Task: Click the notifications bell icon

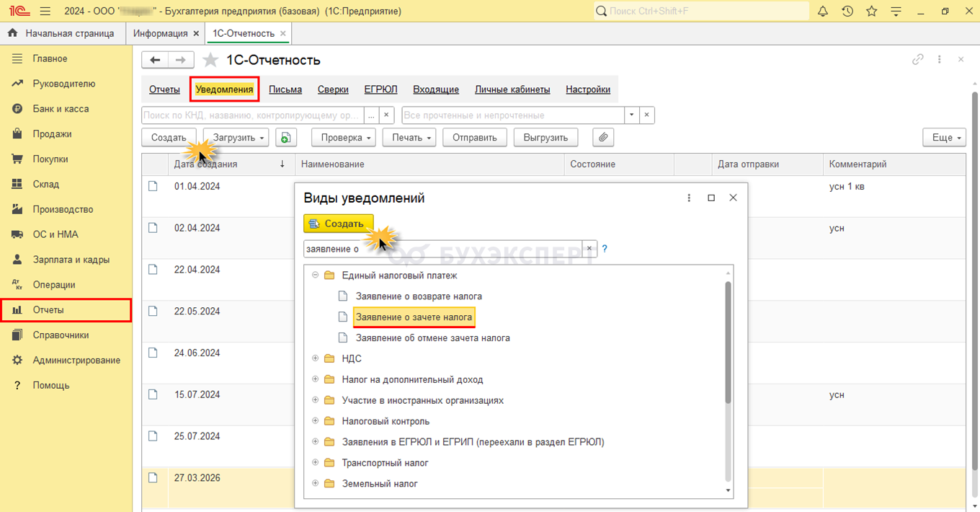Action: tap(823, 12)
